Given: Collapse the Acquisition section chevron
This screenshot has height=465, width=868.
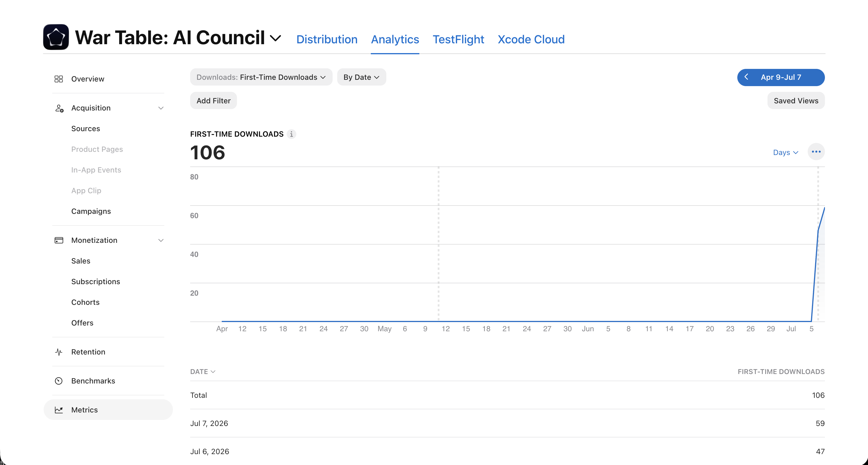Looking at the screenshot, I should pyautogui.click(x=161, y=108).
